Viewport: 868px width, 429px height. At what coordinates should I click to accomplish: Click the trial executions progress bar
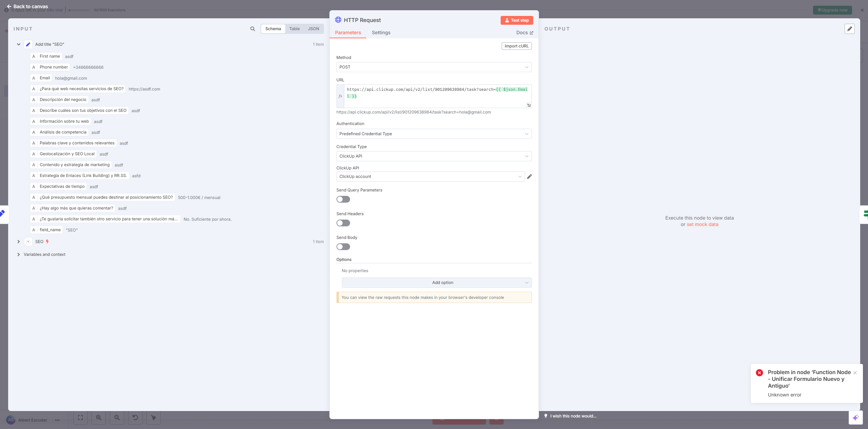point(79,10)
